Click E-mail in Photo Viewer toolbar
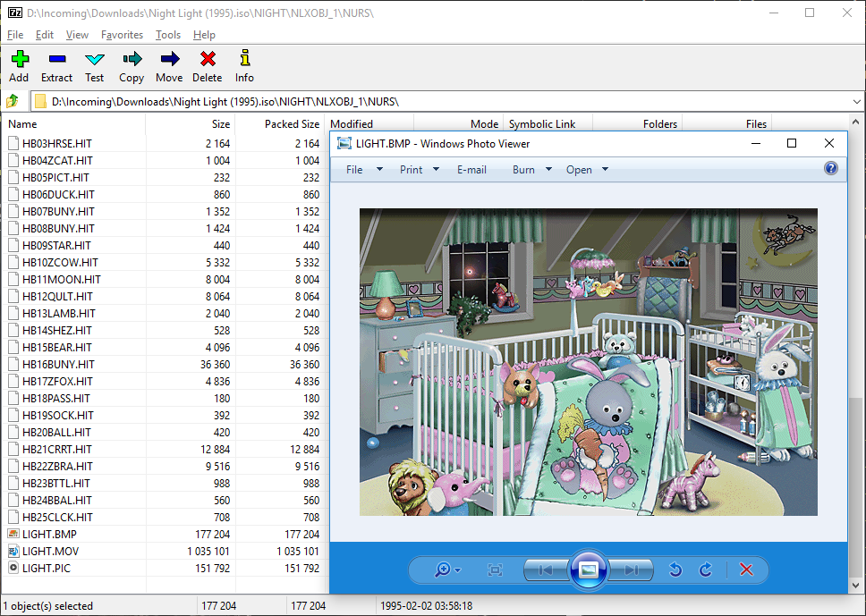The image size is (866, 616). point(471,170)
